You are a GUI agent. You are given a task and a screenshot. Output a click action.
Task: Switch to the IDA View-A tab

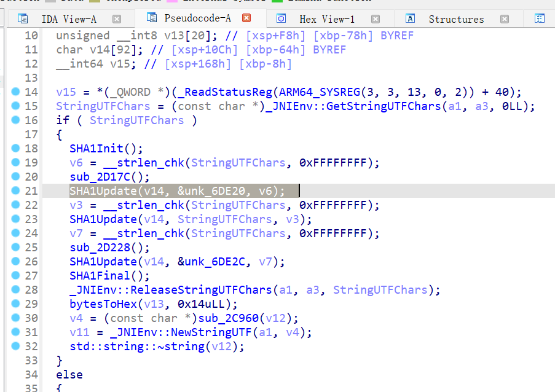(69, 19)
